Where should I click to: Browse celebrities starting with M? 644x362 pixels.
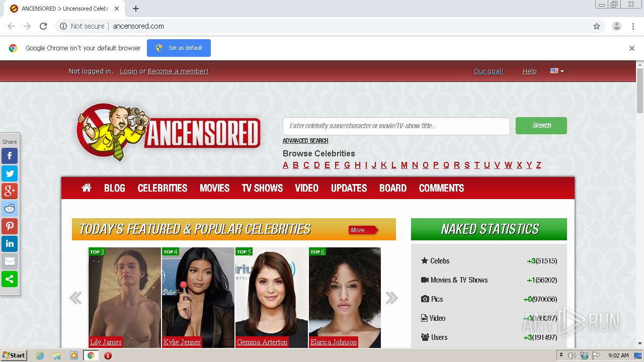[x=404, y=165]
